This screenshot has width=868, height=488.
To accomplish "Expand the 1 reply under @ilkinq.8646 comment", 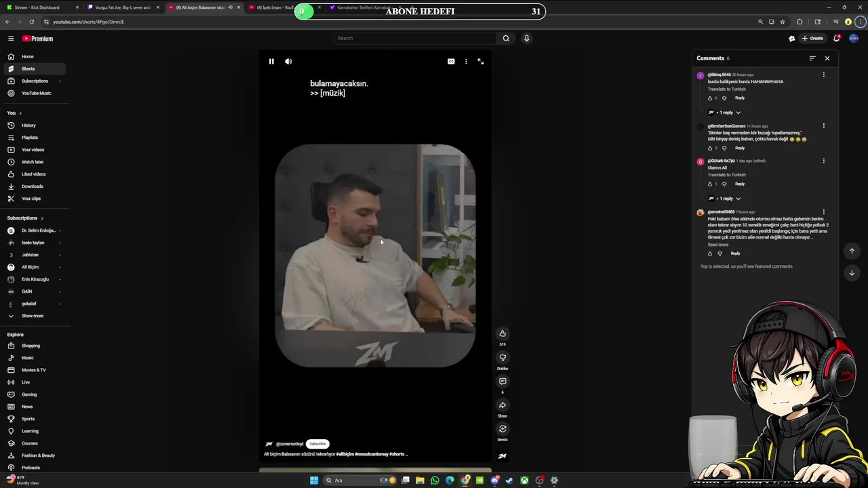I will pyautogui.click(x=725, y=113).
